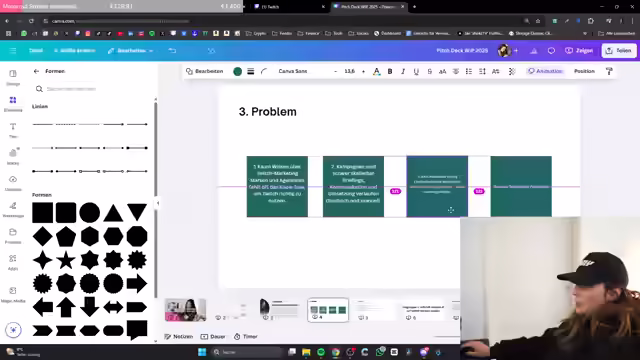The image size is (640, 360).
Task: Open the line spacing settings
Action: coord(482,71)
